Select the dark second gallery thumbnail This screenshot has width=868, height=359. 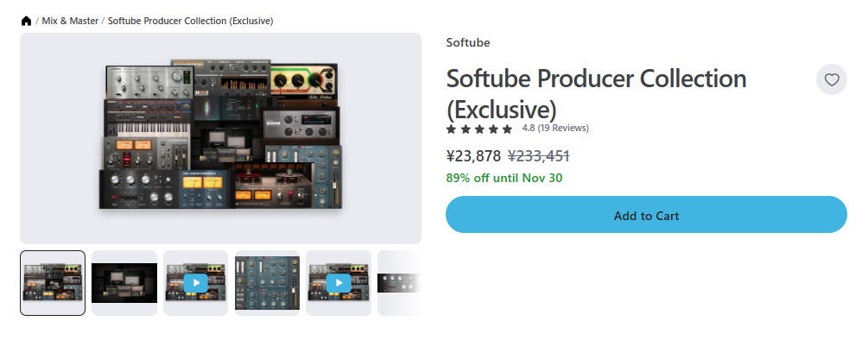[x=124, y=283]
